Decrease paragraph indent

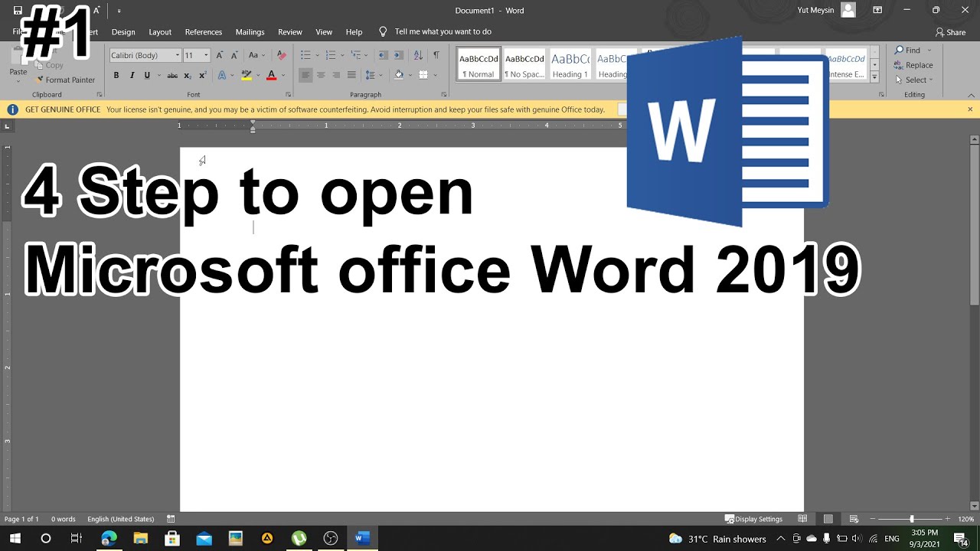click(384, 55)
